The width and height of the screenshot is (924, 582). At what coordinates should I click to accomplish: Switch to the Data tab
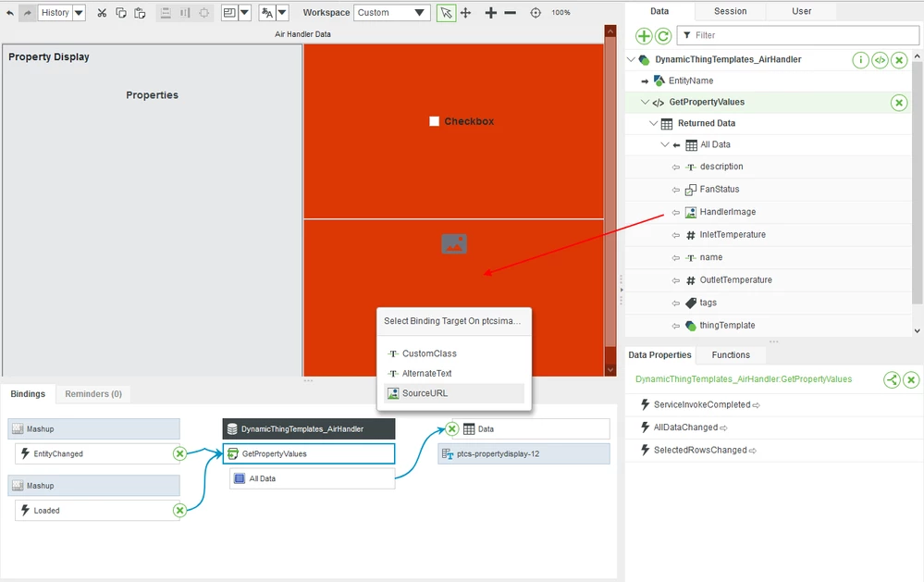tap(659, 11)
